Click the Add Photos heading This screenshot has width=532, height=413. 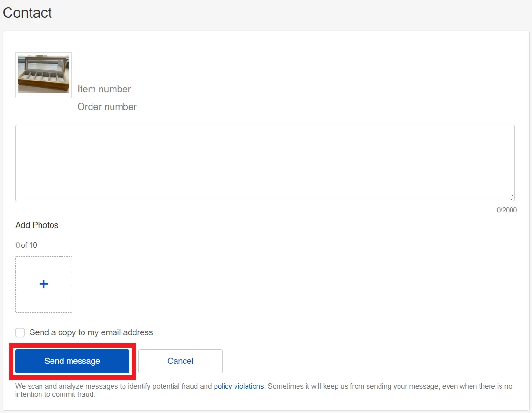coord(37,225)
